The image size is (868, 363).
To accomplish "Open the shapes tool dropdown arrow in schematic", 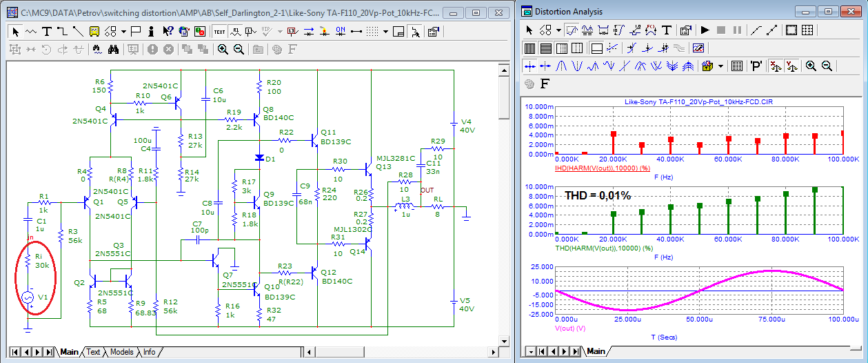I will pyautogui.click(x=123, y=32).
